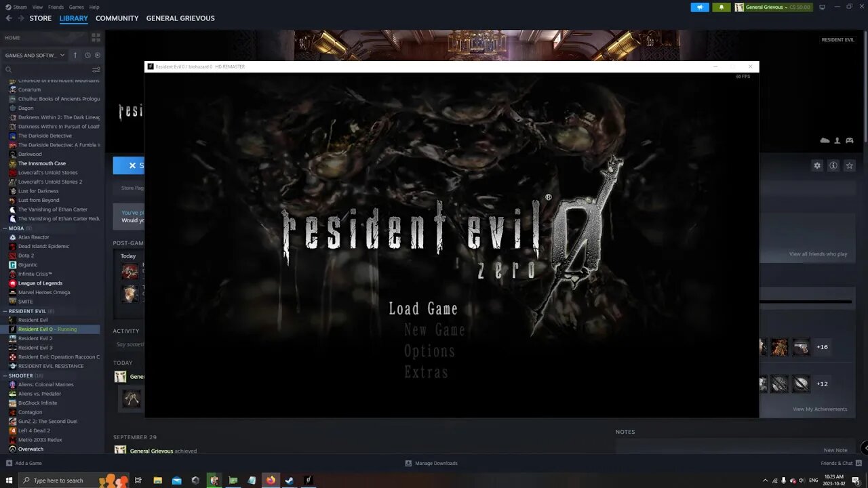Click +16 more achievements badge
868x488 pixels.
click(822, 347)
